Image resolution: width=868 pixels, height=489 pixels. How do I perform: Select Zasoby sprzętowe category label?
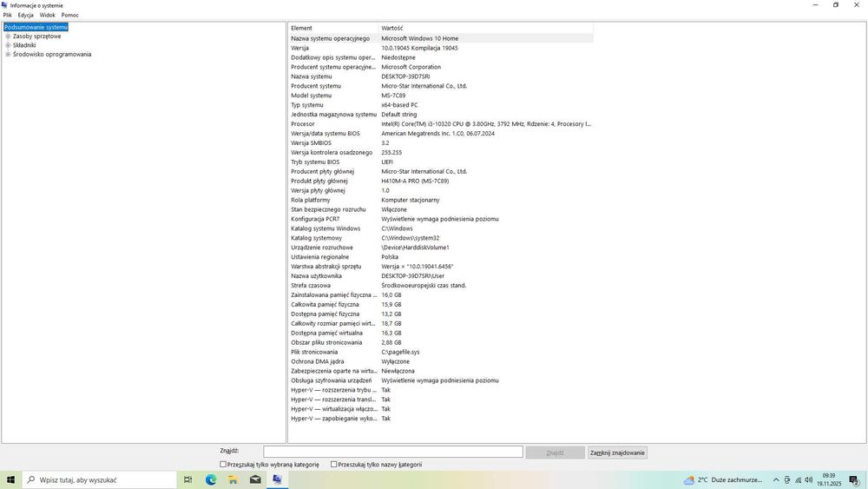point(37,36)
